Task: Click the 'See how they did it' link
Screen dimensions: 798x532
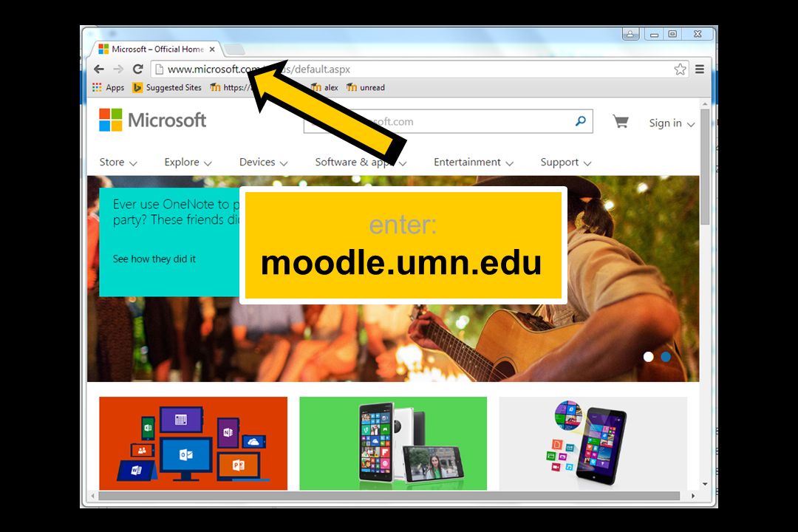Action: [154, 259]
